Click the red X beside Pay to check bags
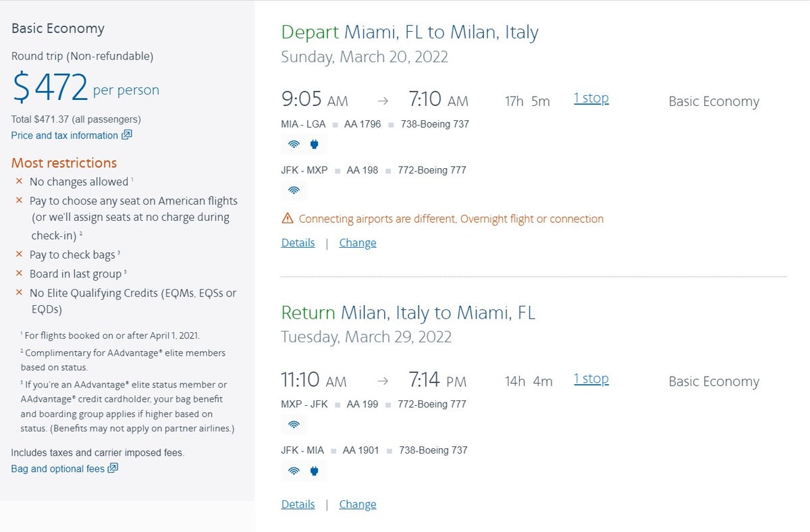Viewport: 810px width, 532px height. coord(20,255)
